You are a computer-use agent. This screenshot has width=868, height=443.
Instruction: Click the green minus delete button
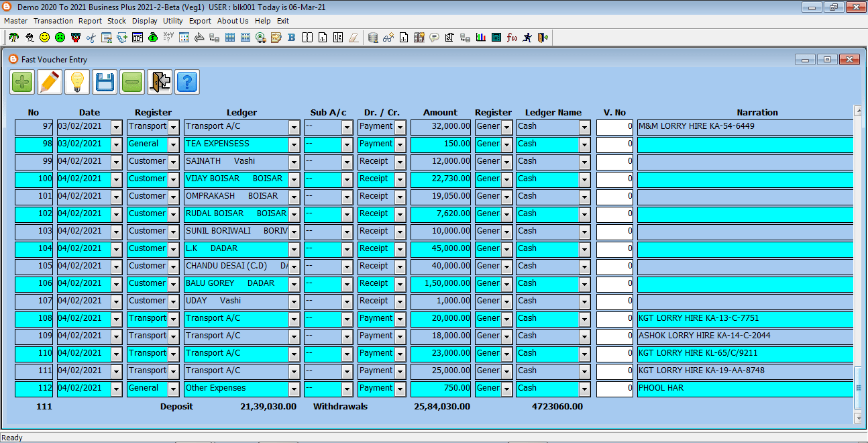[x=132, y=82]
